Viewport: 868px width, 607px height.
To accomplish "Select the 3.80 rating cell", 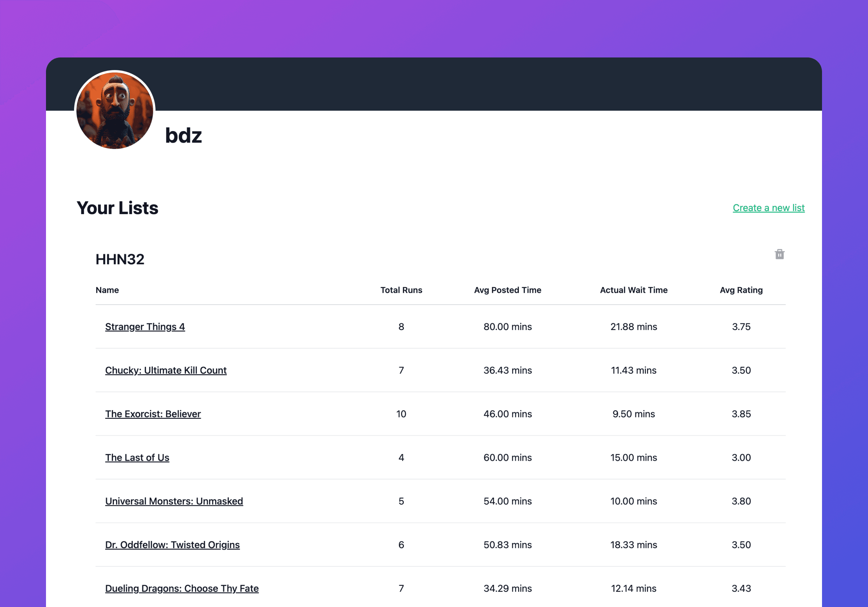I will point(741,501).
